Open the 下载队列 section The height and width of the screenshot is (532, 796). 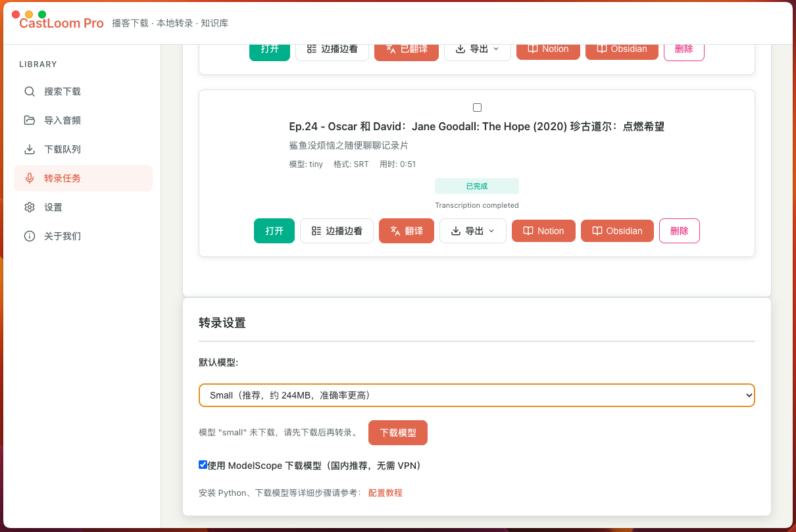coord(83,149)
